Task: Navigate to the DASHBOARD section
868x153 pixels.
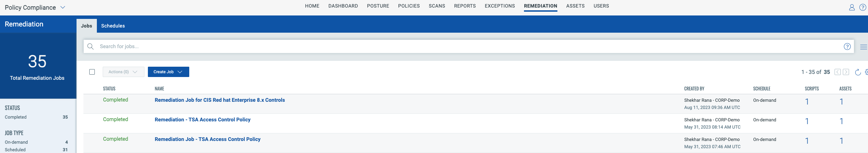Action: (343, 6)
